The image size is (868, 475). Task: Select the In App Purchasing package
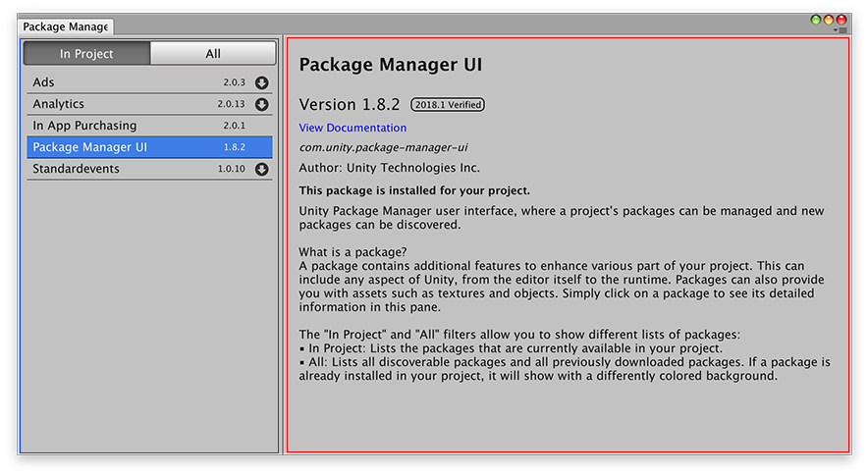(x=149, y=126)
